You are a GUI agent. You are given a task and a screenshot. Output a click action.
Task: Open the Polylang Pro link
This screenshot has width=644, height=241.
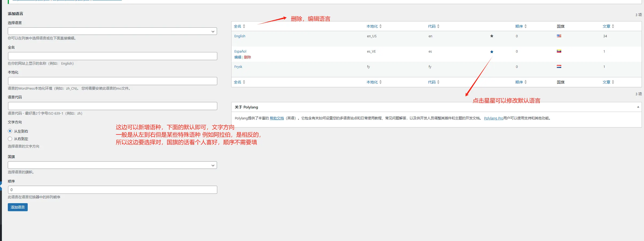point(493,118)
